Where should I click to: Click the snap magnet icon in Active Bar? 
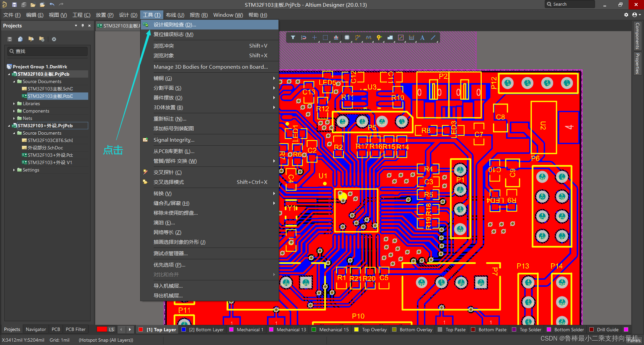pyautogui.click(x=304, y=38)
